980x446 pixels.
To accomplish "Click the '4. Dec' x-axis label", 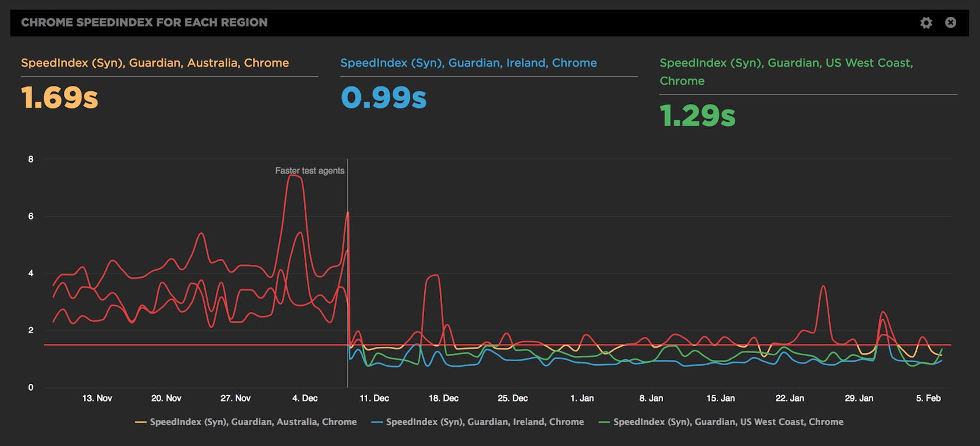I will pyautogui.click(x=305, y=398).
